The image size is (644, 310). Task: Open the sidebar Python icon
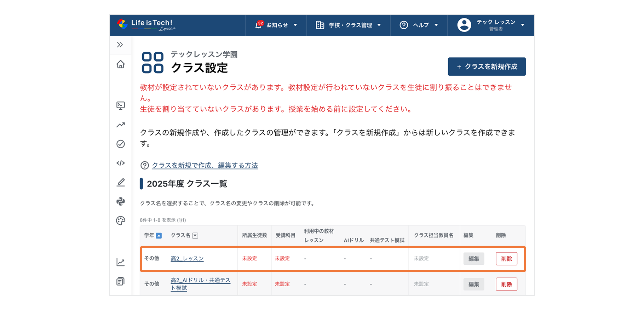click(121, 201)
